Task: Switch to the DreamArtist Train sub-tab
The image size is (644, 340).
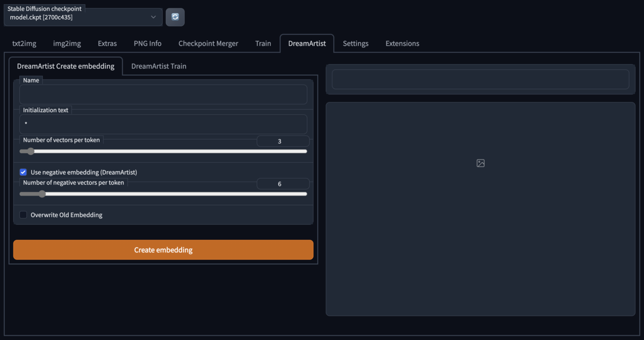Action: [x=159, y=66]
